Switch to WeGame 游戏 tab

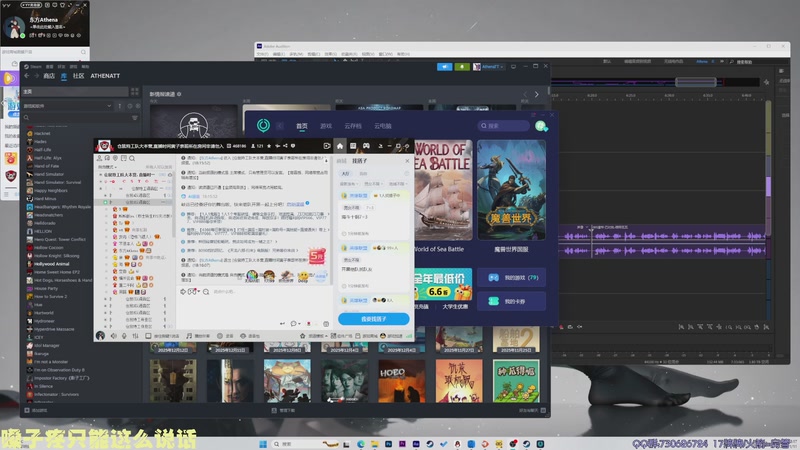[x=326, y=126]
